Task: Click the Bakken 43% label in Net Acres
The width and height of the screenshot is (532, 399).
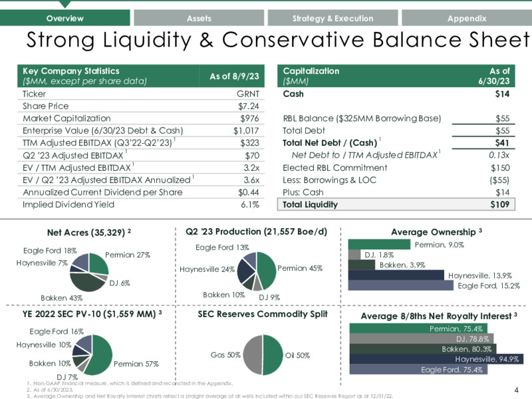Action: pyautogui.click(x=61, y=298)
